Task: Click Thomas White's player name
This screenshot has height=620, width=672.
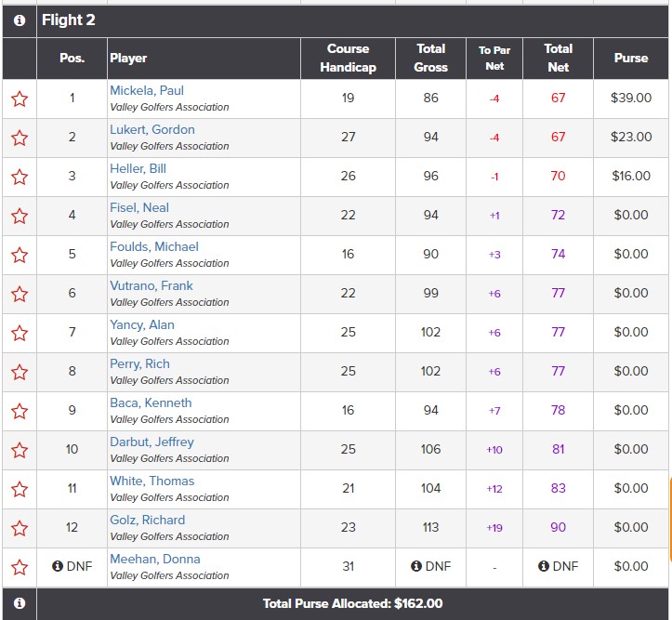Action: pos(152,481)
